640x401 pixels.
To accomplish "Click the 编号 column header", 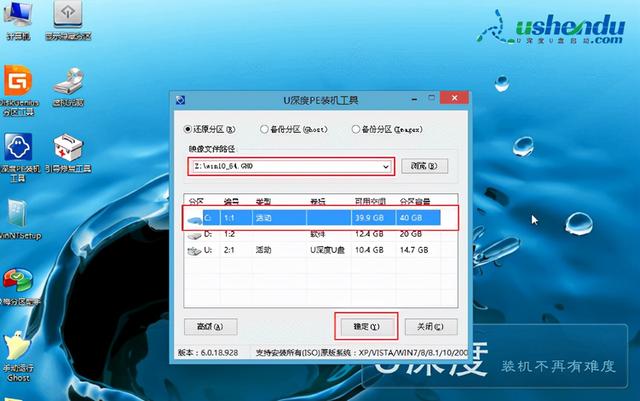I will [231, 201].
